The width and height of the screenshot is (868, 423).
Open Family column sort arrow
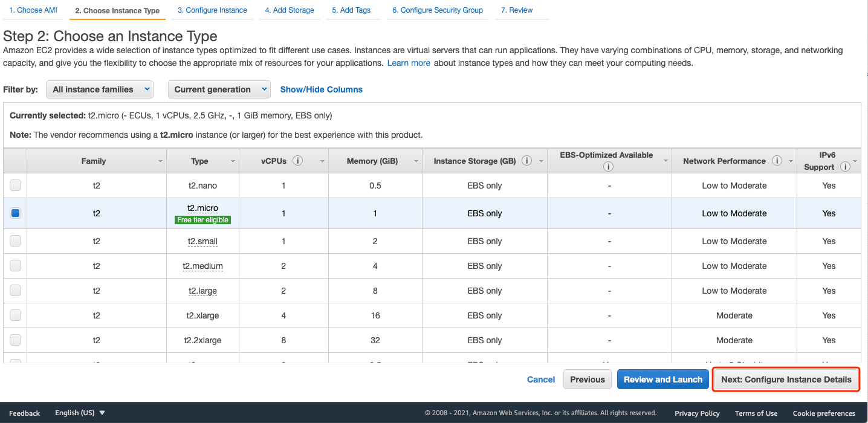[x=160, y=161]
